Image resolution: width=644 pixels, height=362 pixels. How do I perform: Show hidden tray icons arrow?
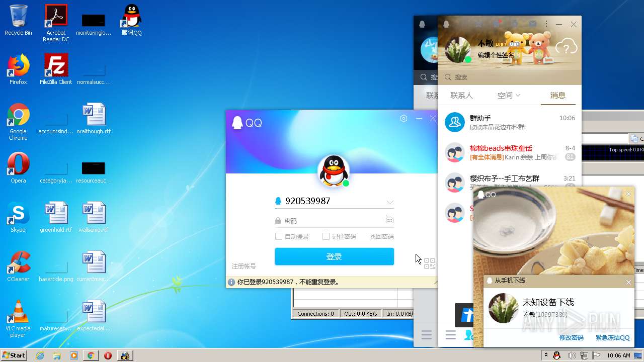[x=546, y=355]
